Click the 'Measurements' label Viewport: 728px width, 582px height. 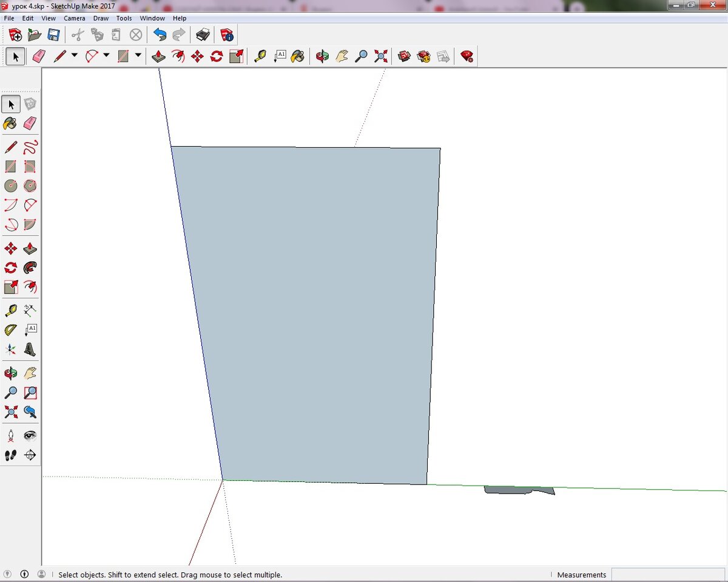[581, 575]
